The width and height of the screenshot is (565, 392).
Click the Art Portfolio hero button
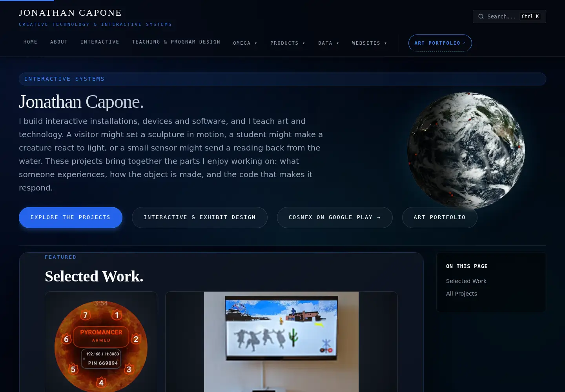point(440,218)
